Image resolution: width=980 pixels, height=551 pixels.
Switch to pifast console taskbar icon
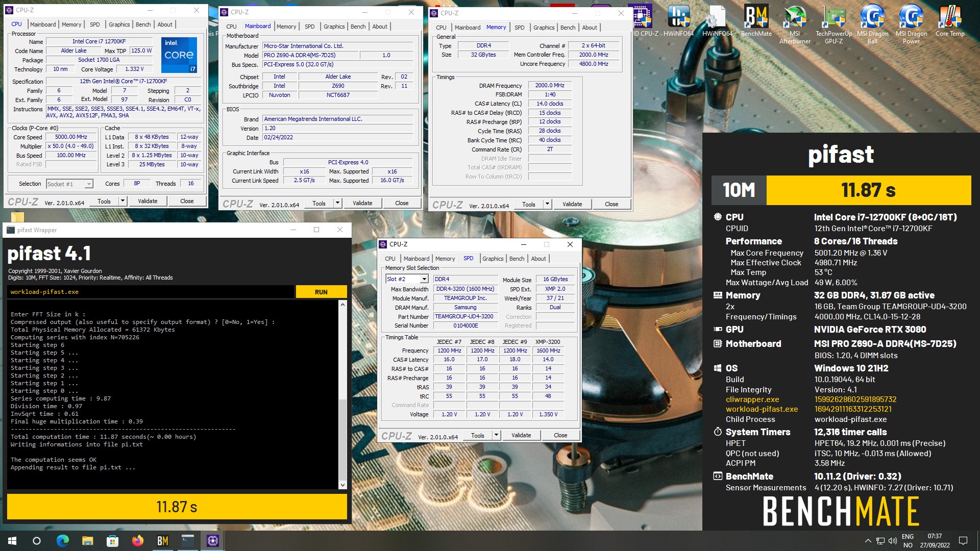187,541
